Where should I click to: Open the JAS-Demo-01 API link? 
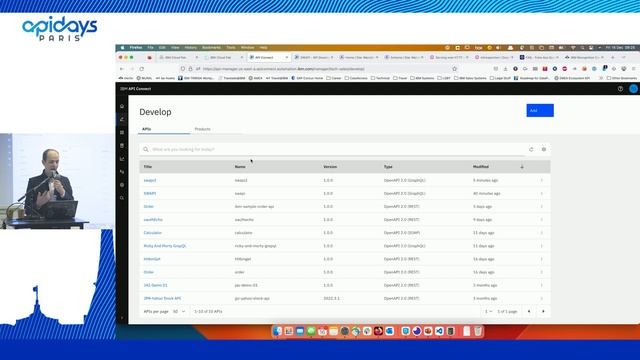(x=156, y=285)
